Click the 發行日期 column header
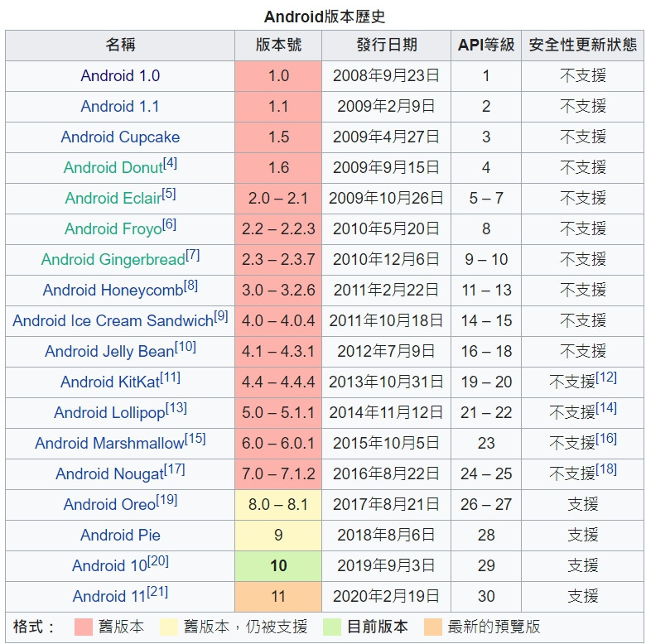 (387, 46)
